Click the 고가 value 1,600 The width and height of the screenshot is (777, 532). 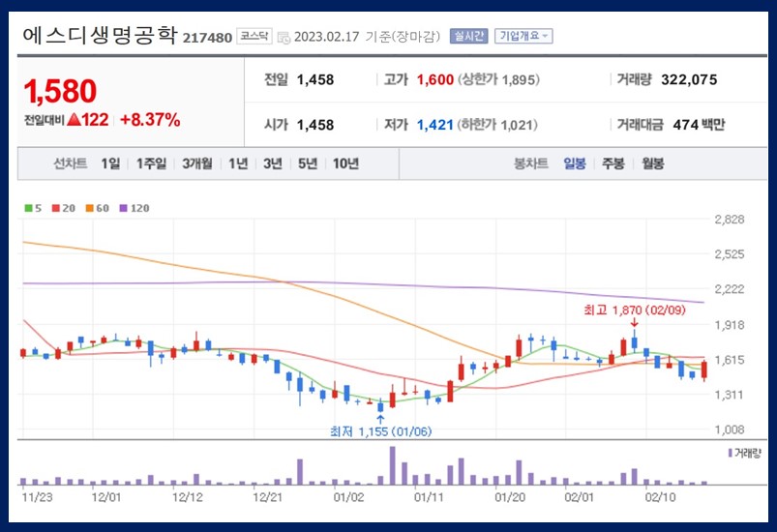point(435,79)
